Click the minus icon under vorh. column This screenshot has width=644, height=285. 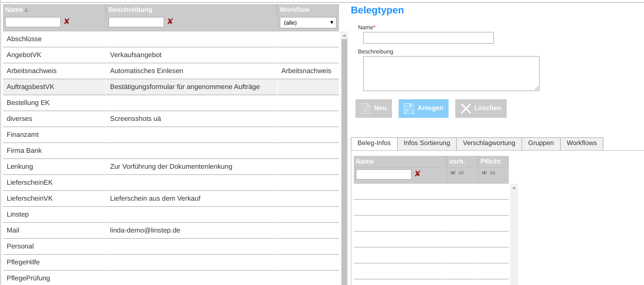click(461, 173)
